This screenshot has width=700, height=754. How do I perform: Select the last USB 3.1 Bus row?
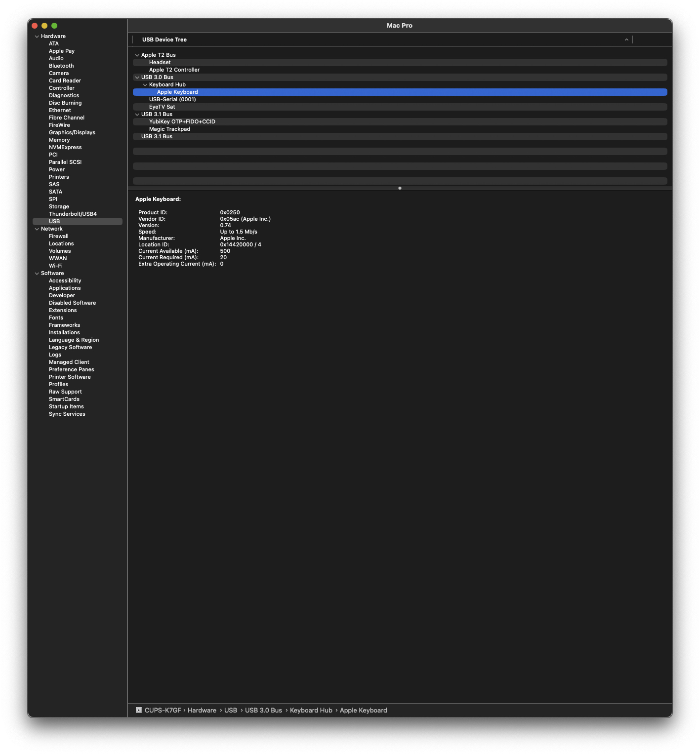point(400,137)
